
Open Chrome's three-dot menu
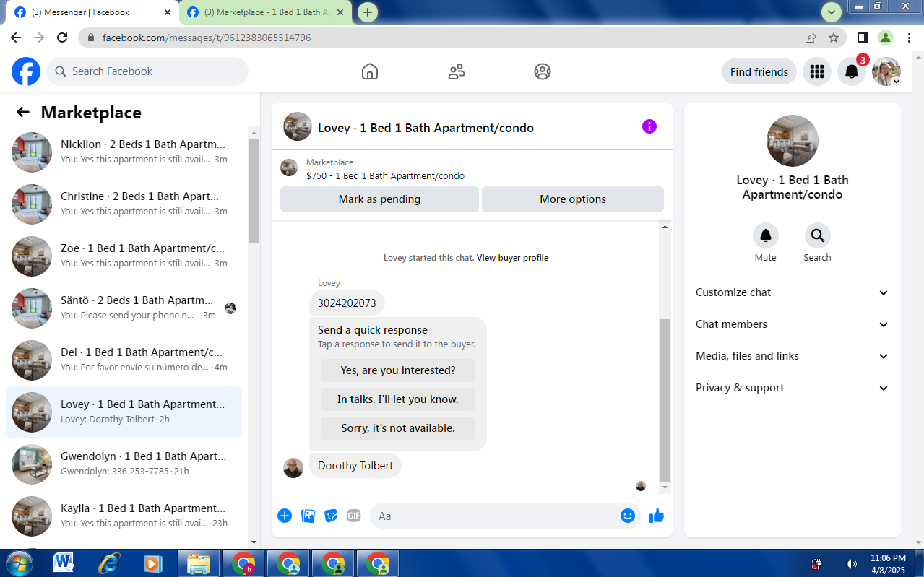click(x=908, y=38)
